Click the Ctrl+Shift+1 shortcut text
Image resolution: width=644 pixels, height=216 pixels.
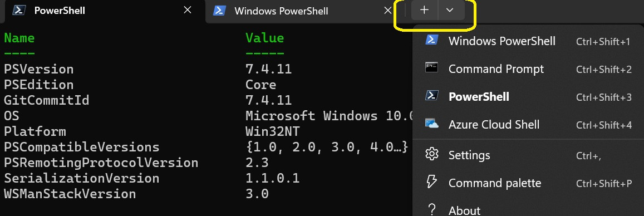pyautogui.click(x=603, y=42)
